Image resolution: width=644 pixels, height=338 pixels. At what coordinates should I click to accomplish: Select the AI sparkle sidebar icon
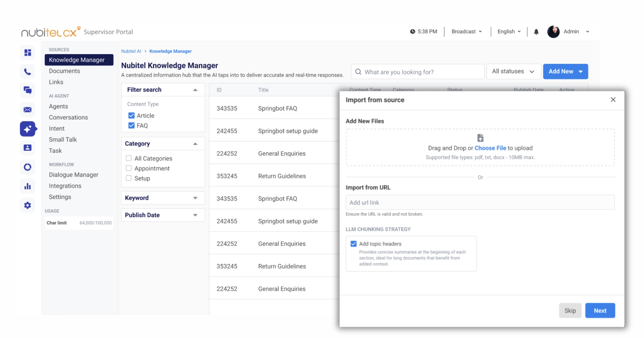[x=28, y=129]
